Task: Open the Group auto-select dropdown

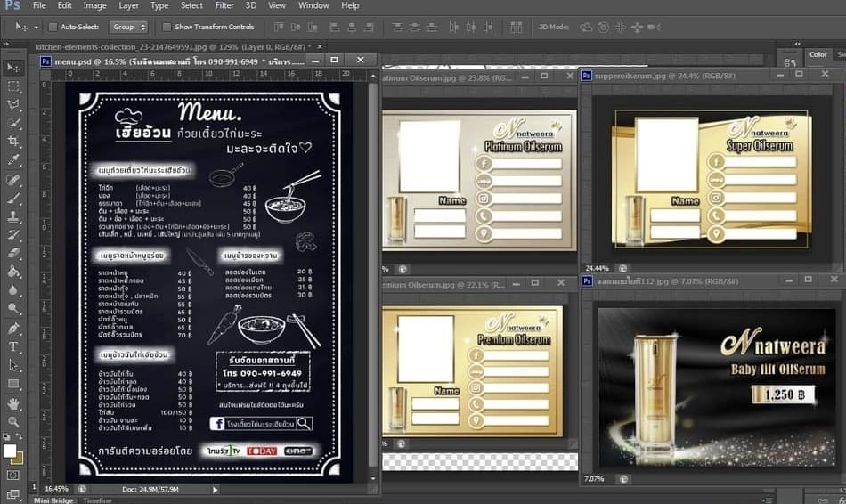Action: (x=128, y=27)
